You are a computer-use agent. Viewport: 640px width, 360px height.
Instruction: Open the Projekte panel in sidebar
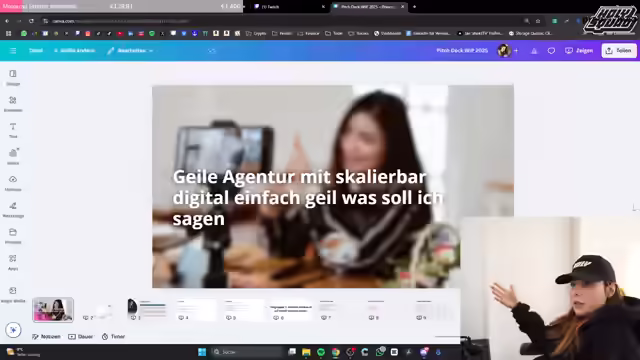(13, 236)
